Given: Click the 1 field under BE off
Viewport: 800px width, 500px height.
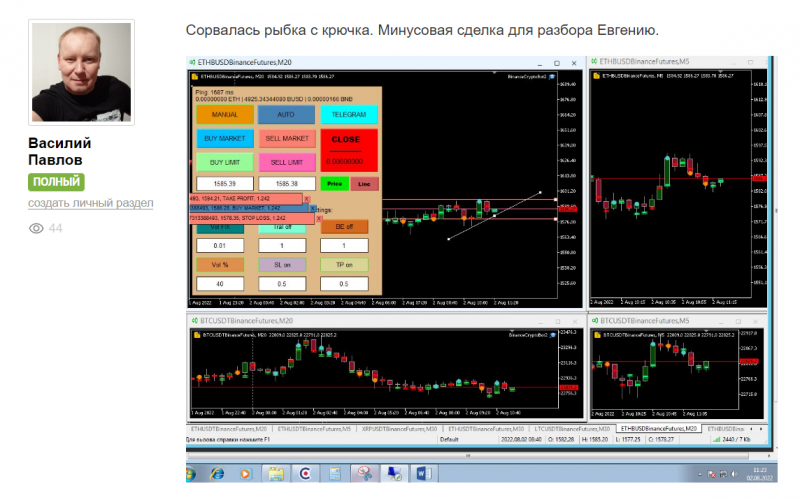Looking at the screenshot, I should (x=344, y=246).
